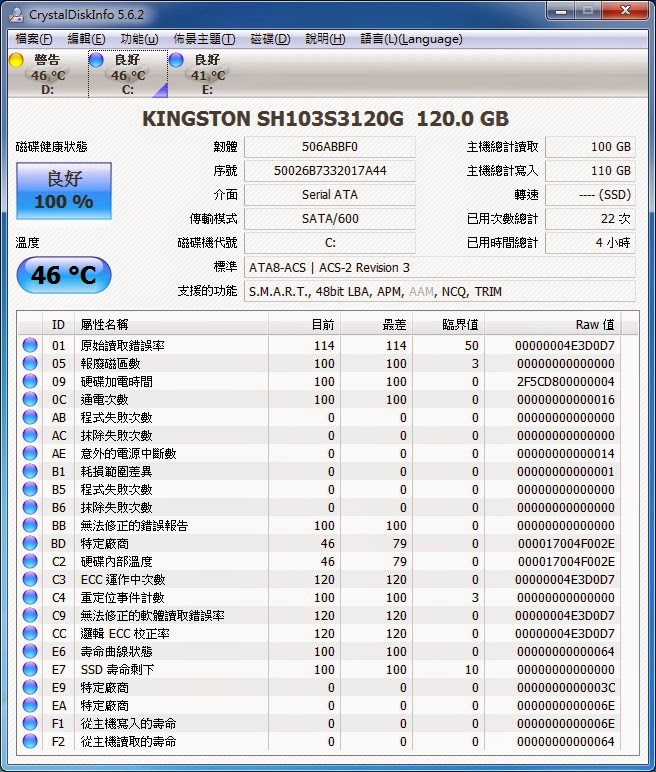Screen dimensions: 656x772
Task: Click the supported features field with TRIM
Action: [440, 291]
